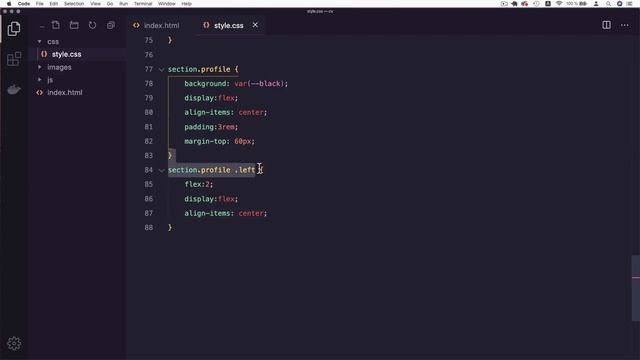Click the closing brace on line 88
This screenshot has width=640, height=360.
(170, 228)
